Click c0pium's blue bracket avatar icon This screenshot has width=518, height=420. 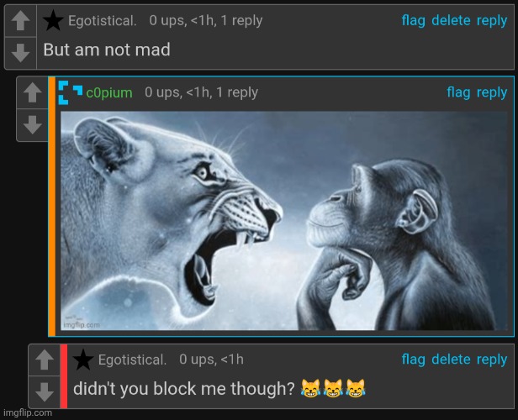point(71,92)
